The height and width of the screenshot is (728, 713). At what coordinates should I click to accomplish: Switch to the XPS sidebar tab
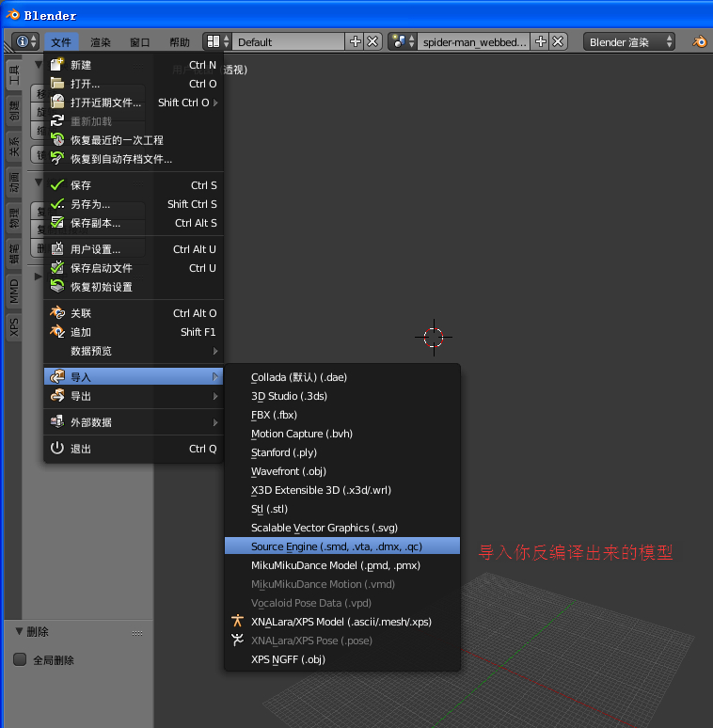click(14, 327)
